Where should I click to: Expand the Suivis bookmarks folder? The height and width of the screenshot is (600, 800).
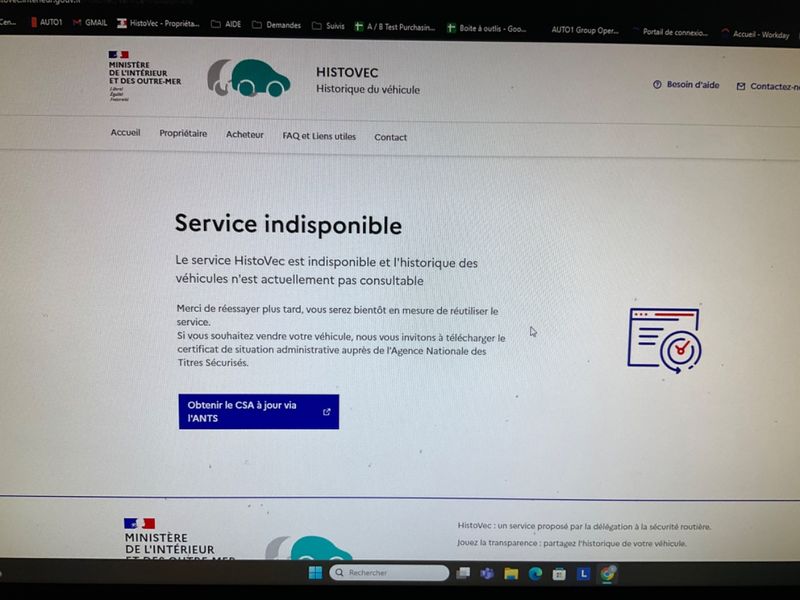tap(328, 26)
